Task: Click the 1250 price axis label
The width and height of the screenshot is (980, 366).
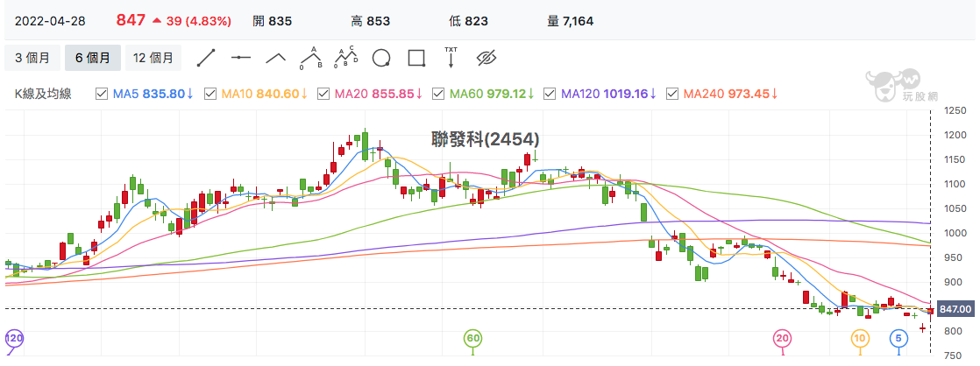Action: (x=955, y=110)
